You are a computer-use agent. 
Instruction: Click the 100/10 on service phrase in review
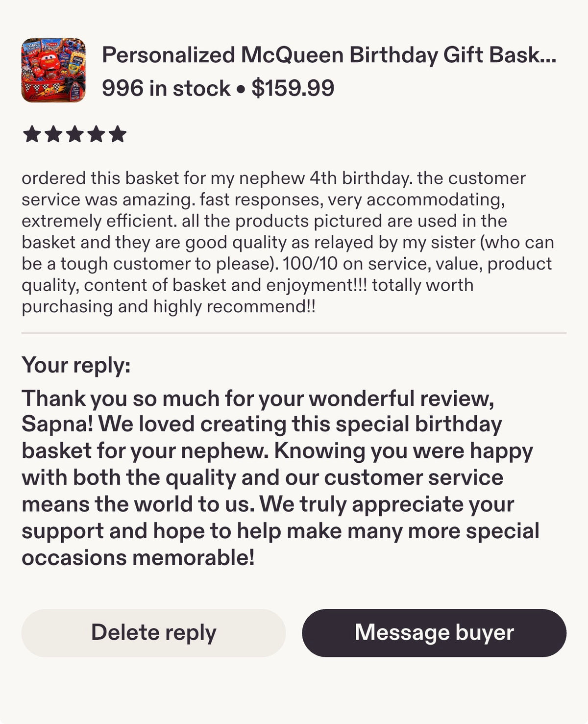click(x=347, y=264)
